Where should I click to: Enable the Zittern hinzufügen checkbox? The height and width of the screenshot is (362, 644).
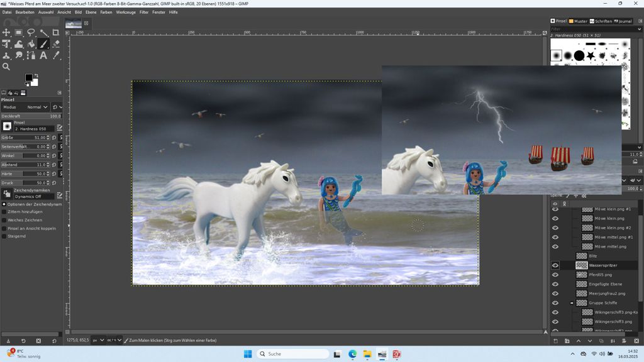click(x=4, y=212)
